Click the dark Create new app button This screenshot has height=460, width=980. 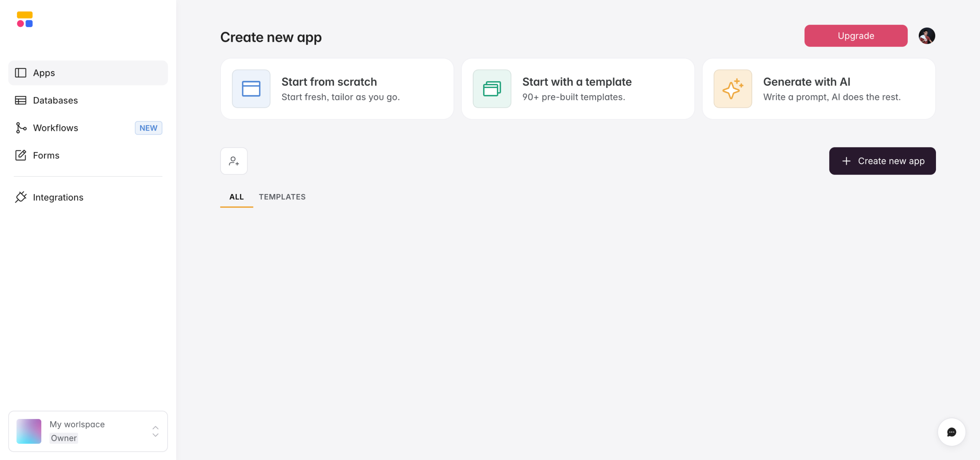882,161
